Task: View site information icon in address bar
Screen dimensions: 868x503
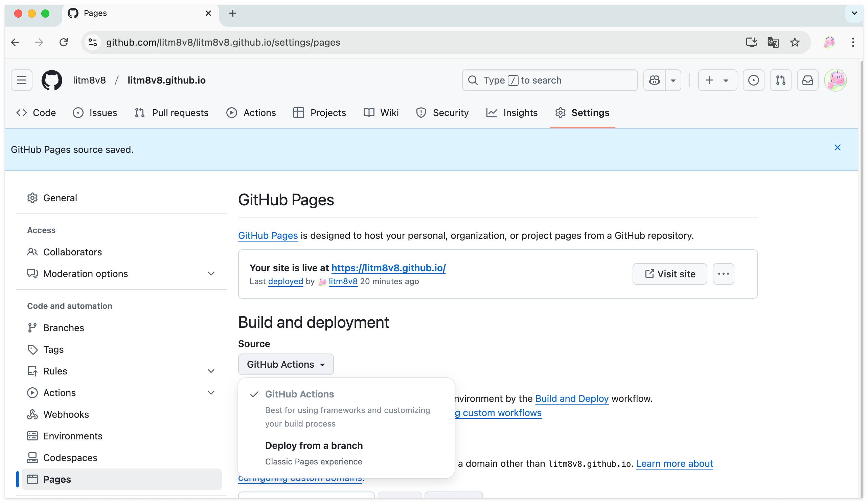Action: click(x=93, y=42)
